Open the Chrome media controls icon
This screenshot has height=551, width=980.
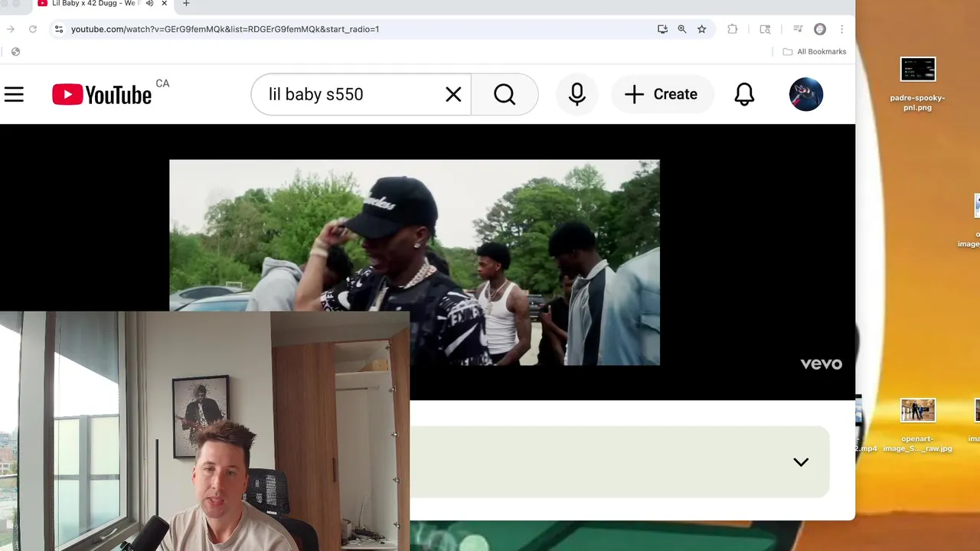(798, 29)
